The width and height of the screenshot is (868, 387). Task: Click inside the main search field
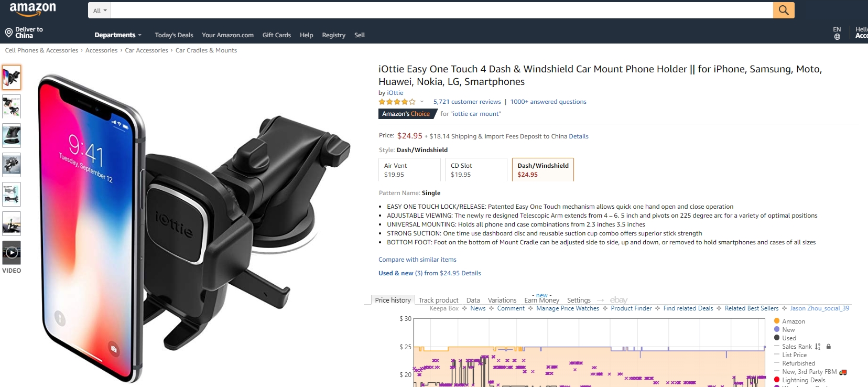coord(442,10)
